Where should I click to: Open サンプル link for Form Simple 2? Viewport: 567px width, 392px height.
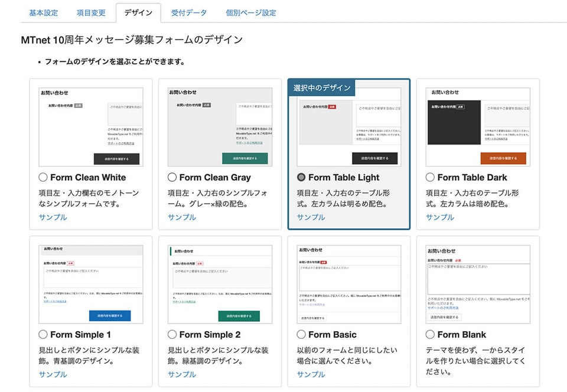pos(182,374)
